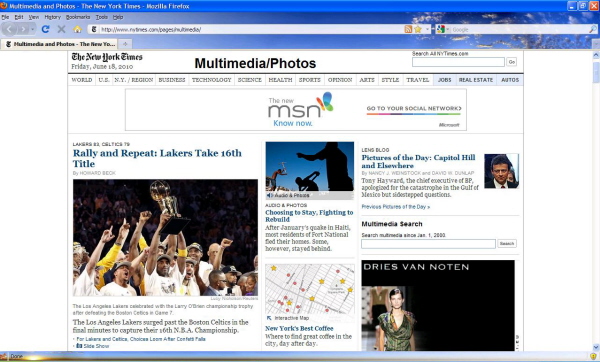Open Choosing to Stay, Fighting to Rebuild
Viewport: 600px width, 362px height.
[x=309, y=216]
